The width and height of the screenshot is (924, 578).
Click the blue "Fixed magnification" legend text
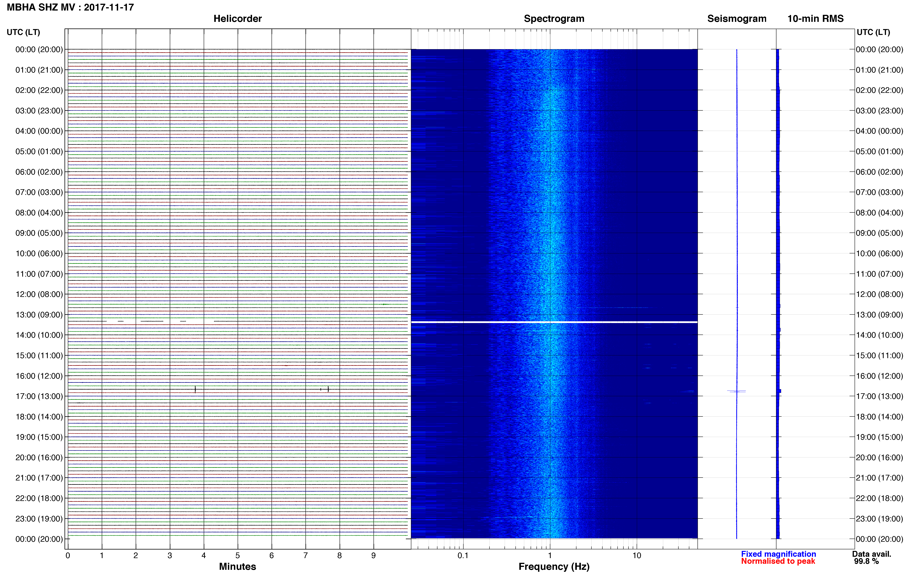click(778, 554)
